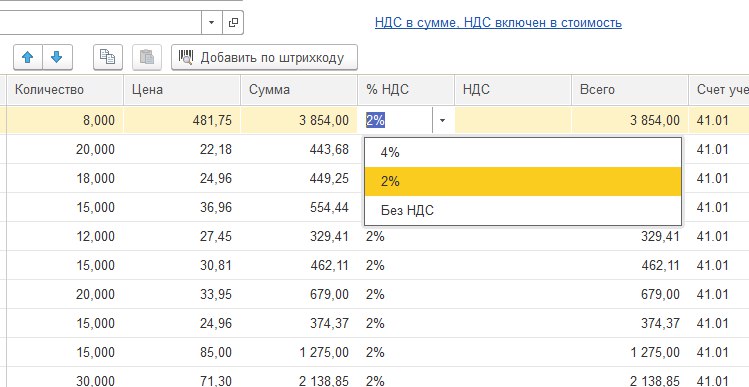Select total cell 1 275,00 in Всего column

pos(630,353)
